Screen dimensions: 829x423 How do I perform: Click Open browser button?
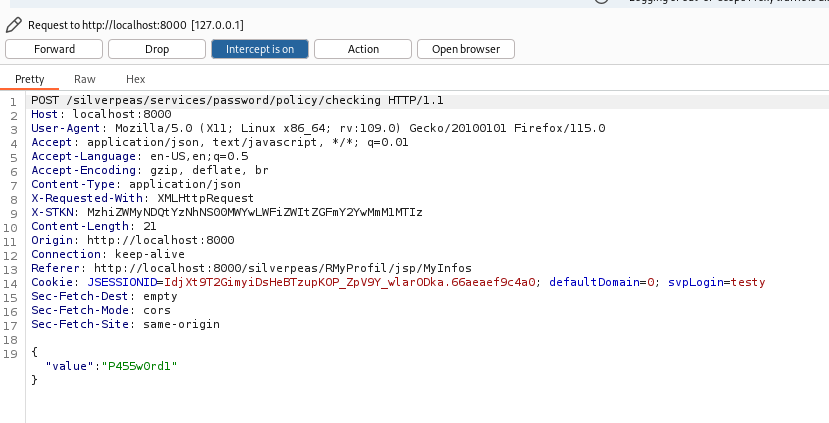click(x=466, y=49)
